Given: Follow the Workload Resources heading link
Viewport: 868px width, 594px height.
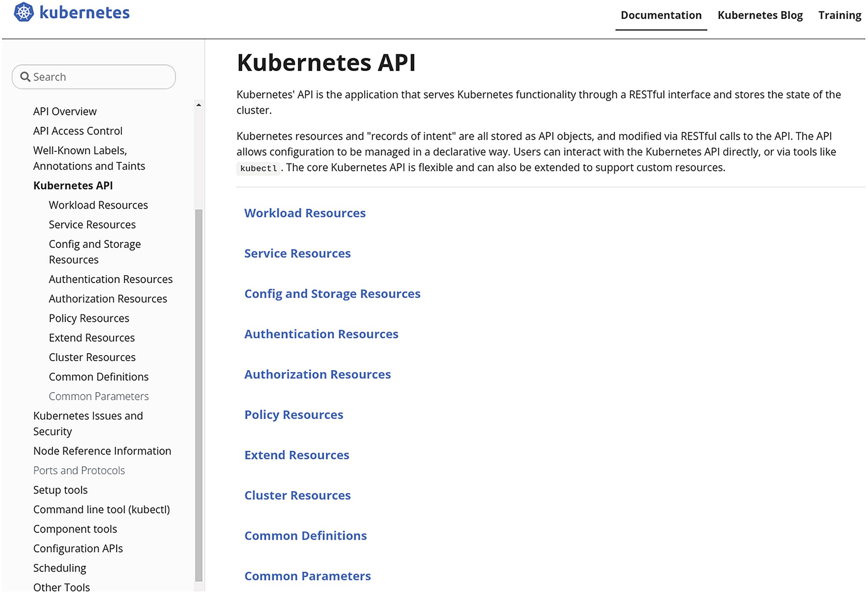Looking at the screenshot, I should (x=305, y=213).
